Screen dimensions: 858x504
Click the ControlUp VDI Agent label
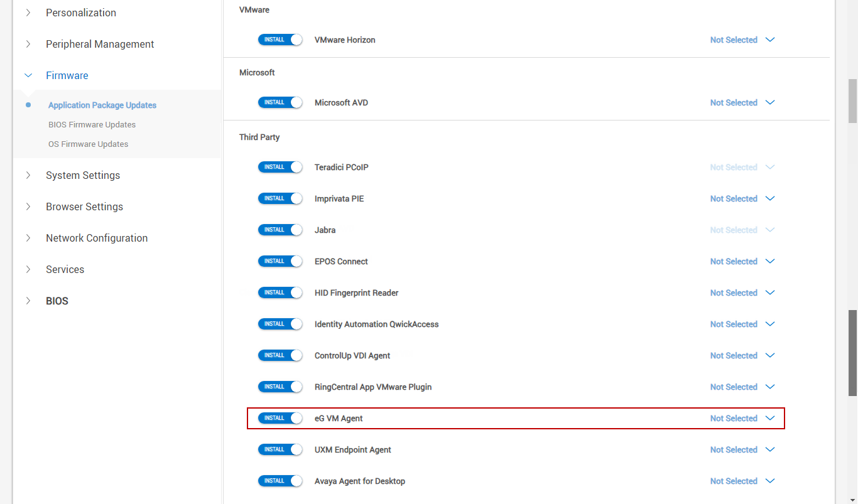(x=352, y=355)
